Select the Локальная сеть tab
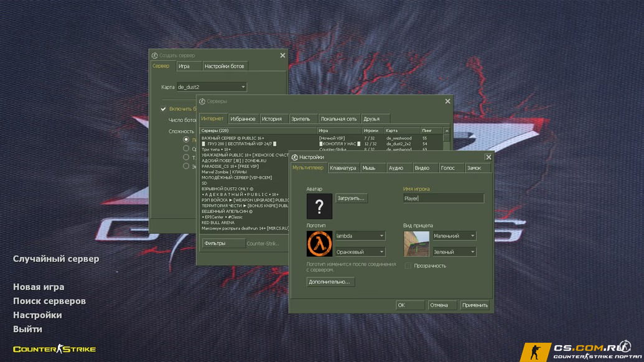 (x=339, y=119)
